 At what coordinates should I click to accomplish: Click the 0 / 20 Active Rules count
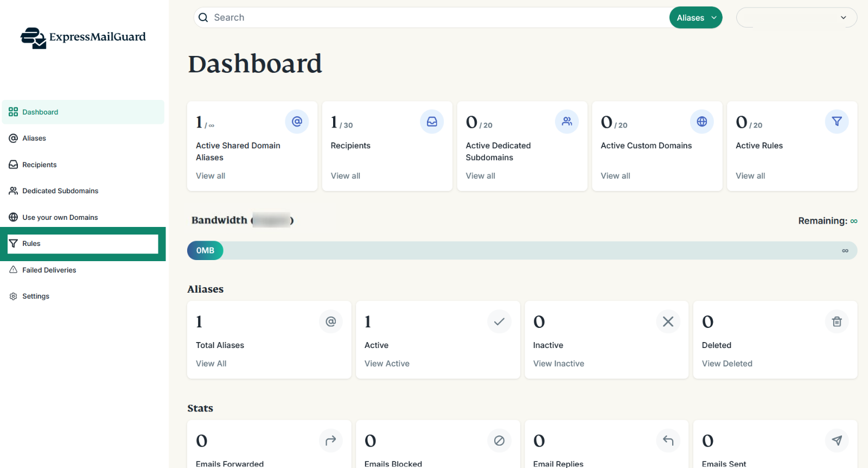749,122
